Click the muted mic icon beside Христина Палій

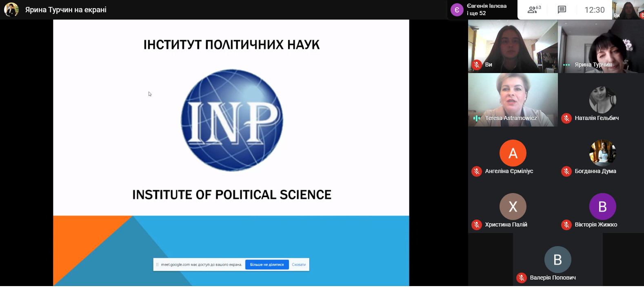coord(476,225)
